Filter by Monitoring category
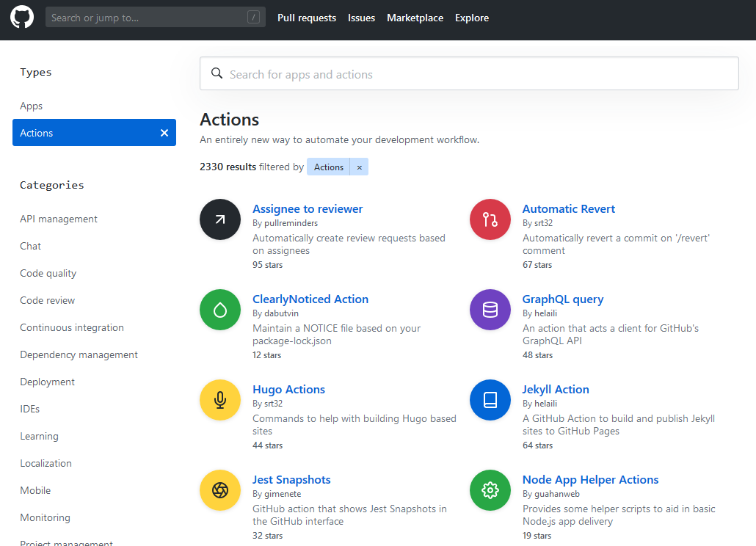Screen dimensions: 756x546 (x=45, y=517)
